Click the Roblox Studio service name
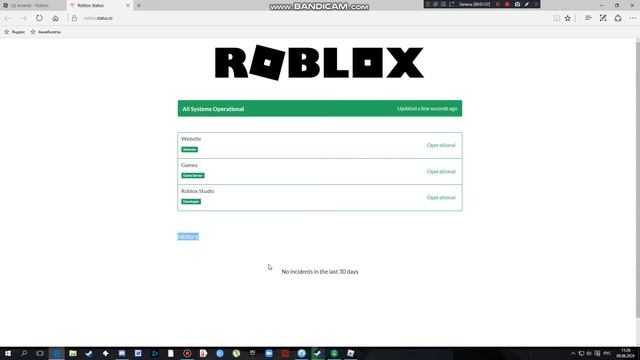640x360 pixels. [x=198, y=191]
